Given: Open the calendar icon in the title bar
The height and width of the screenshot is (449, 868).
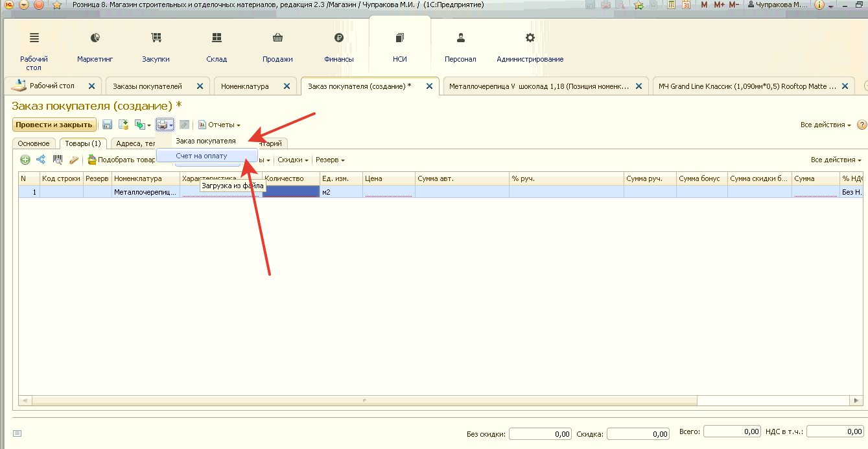Looking at the screenshot, I should point(686,5).
